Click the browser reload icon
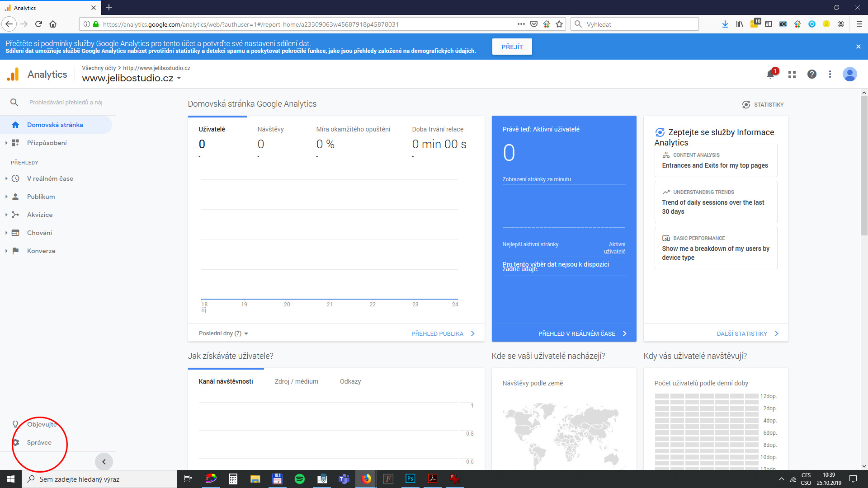 coord(38,24)
